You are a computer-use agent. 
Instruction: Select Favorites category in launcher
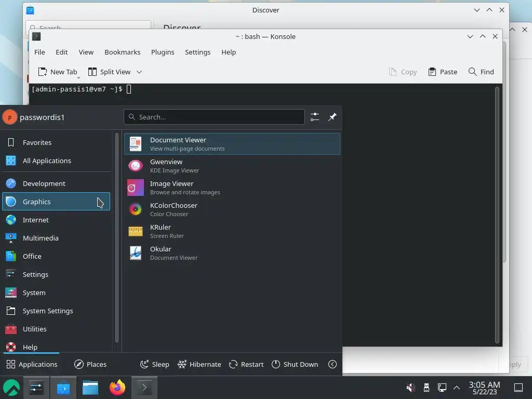tap(56, 142)
